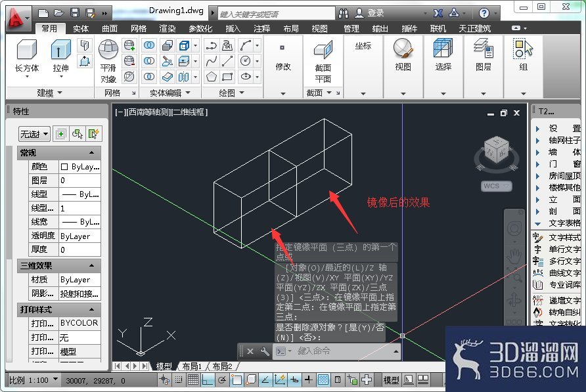Click the binoculars search icon
The height and width of the screenshot is (392, 586).
(x=344, y=13)
